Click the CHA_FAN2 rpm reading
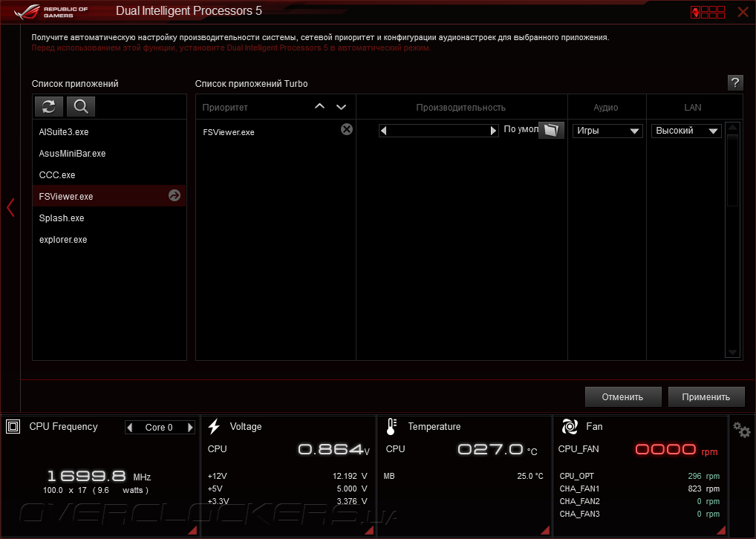This screenshot has width=756, height=539. pyautogui.click(x=708, y=501)
